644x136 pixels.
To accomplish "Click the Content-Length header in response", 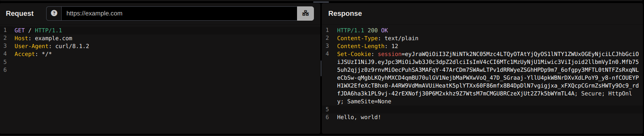I will 367,46.
